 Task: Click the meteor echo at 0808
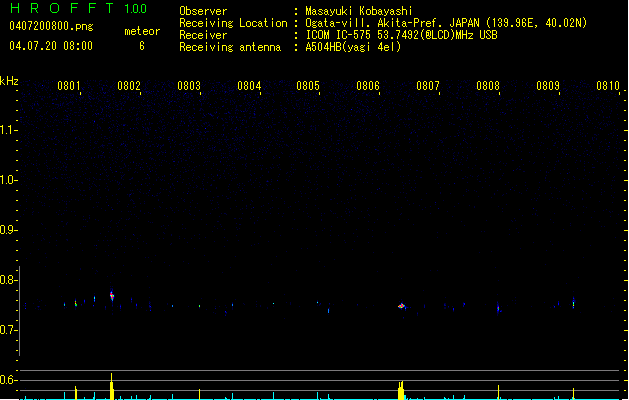pyautogui.click(x=498, y=308)
